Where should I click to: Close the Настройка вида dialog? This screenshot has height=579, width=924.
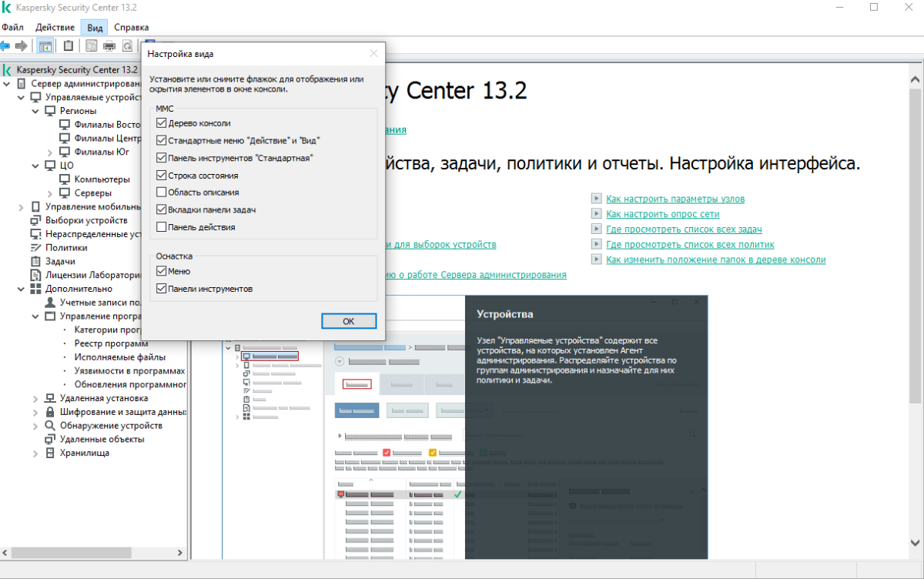coord(373,54)
